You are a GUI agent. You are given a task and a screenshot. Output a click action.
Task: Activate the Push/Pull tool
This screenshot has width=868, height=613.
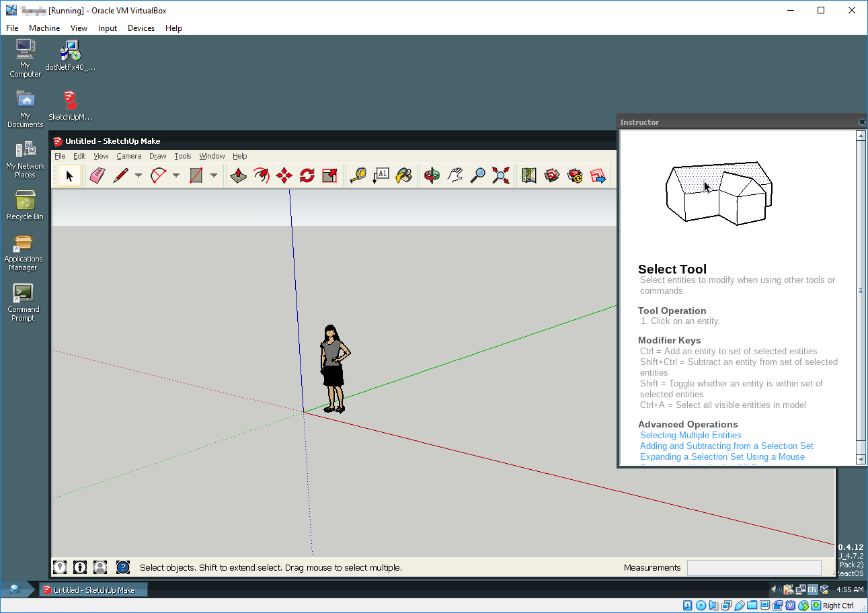[238, 176]
